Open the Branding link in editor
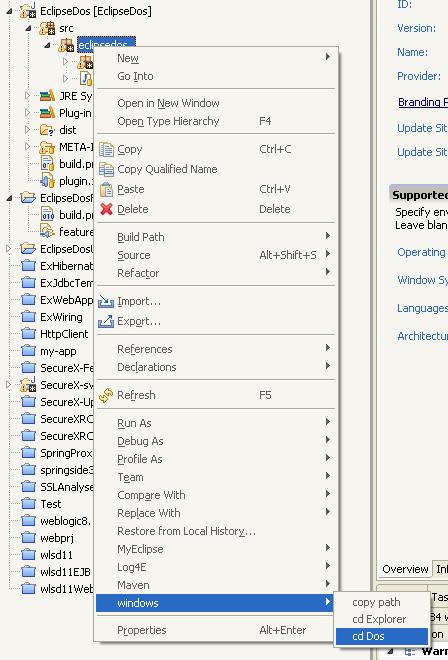448x660 pixels. [x=423, y=102]
